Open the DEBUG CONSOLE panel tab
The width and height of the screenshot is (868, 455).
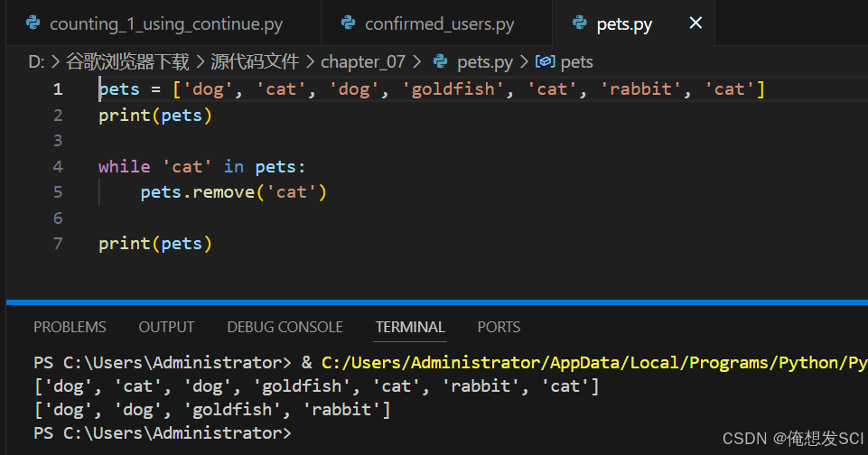pos(285,327)
